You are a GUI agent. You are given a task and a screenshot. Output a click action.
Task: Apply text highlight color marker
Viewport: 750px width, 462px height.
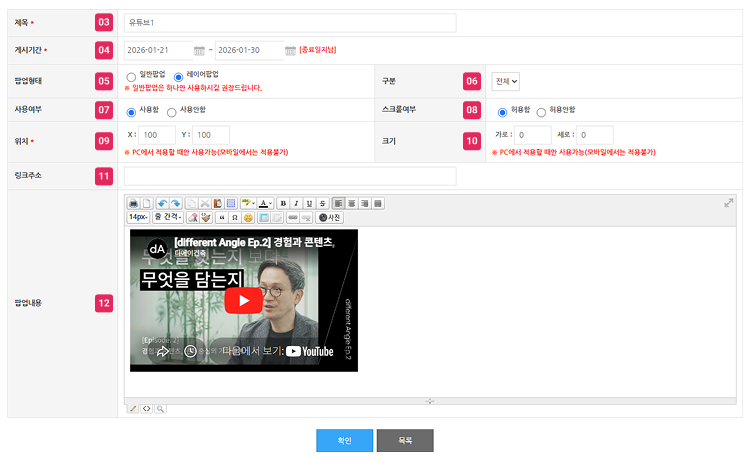click(x=246, y=204)
